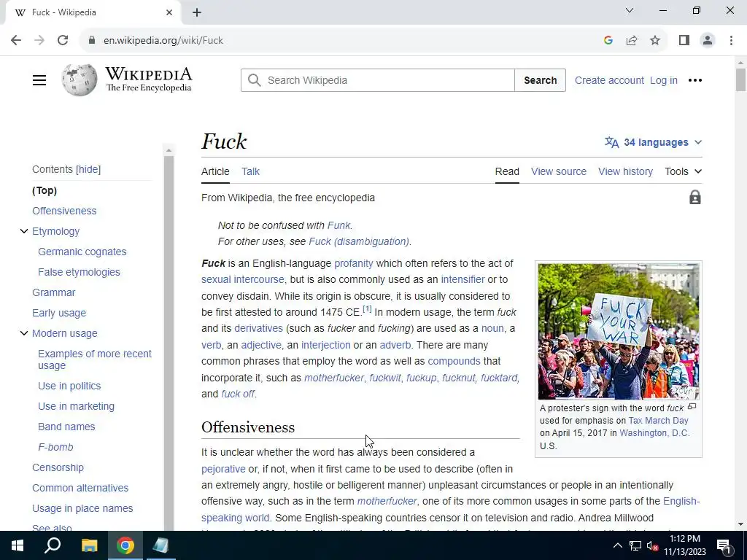747x560 pixels.
Task: Collapse the Etymology section in contents
Action: tap(24, 231)
